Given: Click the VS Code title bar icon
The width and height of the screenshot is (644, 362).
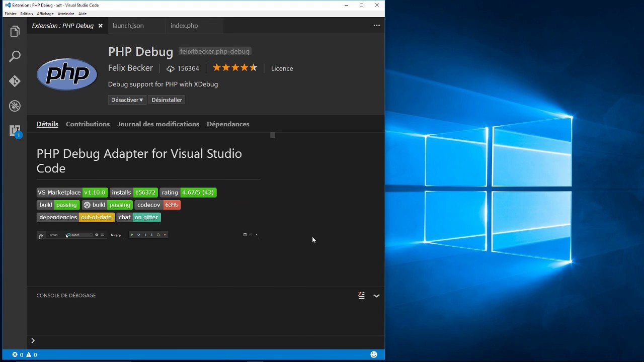Looking at the screenshot, I should (8, 5).
